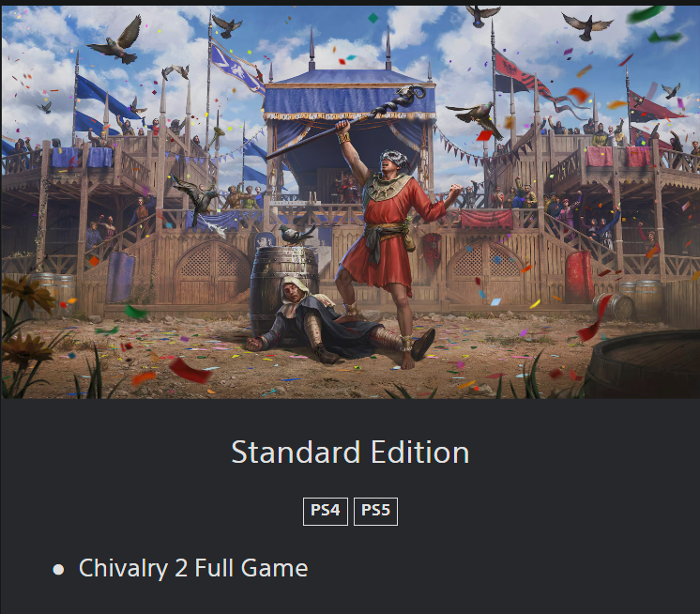Click the PS4 platform badge
The image size is (700, 614).
[325, 511]
